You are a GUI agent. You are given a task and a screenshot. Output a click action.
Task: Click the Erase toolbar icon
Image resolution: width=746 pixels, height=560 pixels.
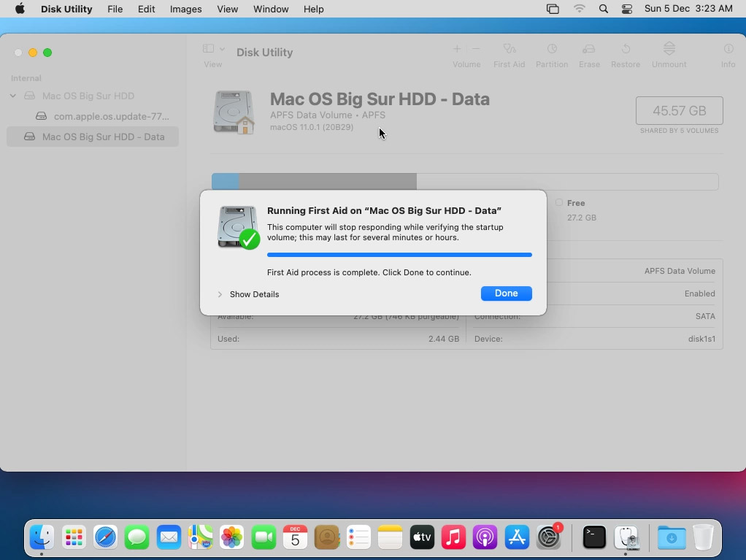point(589,49)
